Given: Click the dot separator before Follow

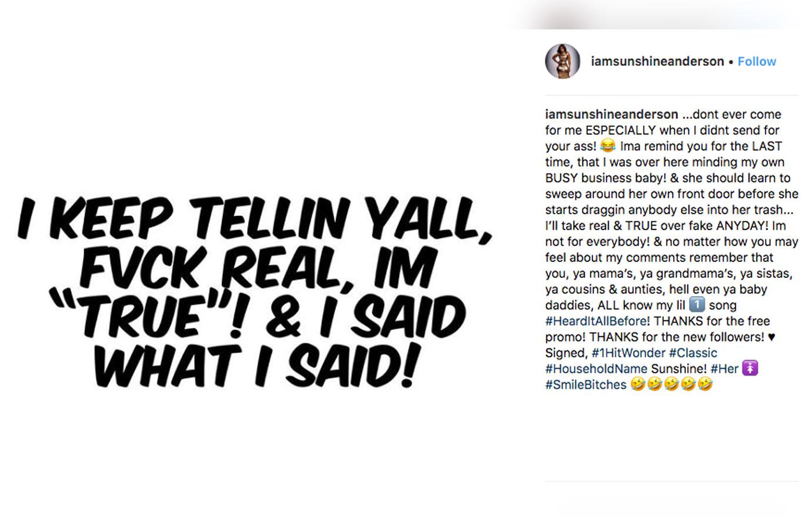Looking at the screenshot, I should pyautogui.click(x=732, y=61).
